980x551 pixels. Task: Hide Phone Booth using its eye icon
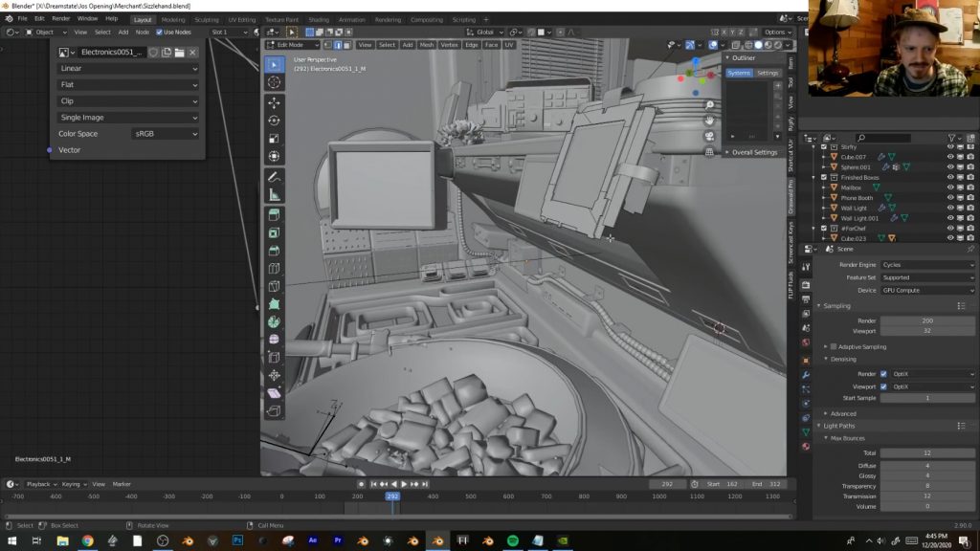point(950,198)
